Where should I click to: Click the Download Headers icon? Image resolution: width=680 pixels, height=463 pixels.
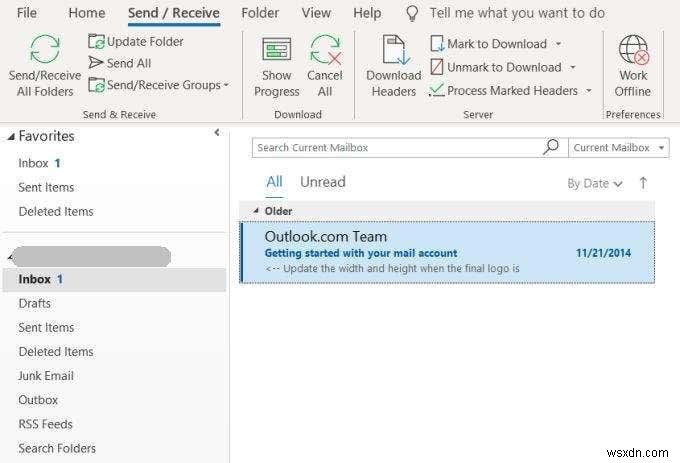(395, 50)
